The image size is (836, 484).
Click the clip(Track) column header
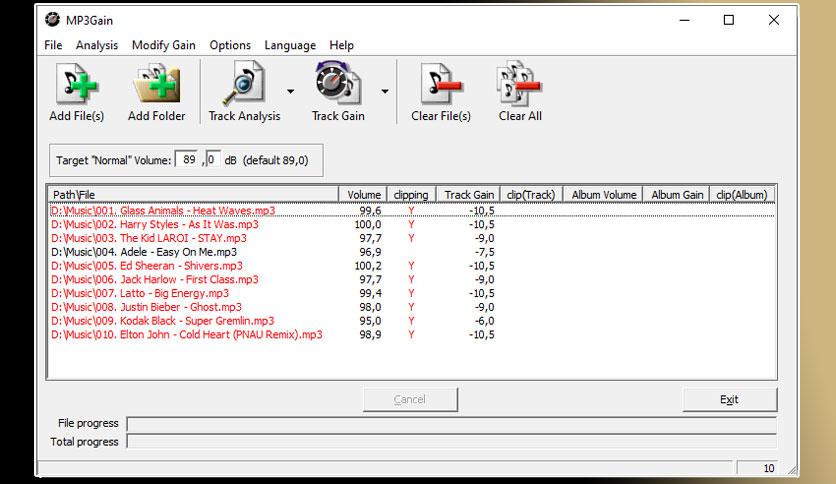pos(531,195)
